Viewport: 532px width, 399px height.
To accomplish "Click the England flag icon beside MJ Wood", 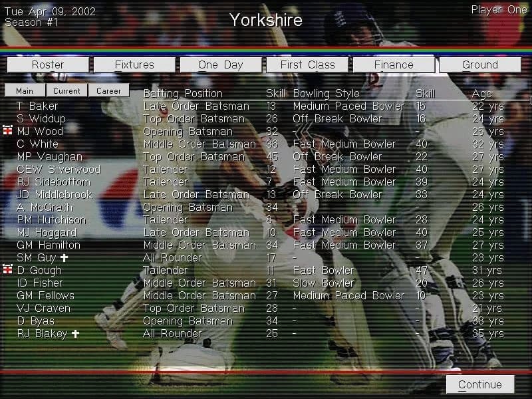I will (x=7, y=131).
